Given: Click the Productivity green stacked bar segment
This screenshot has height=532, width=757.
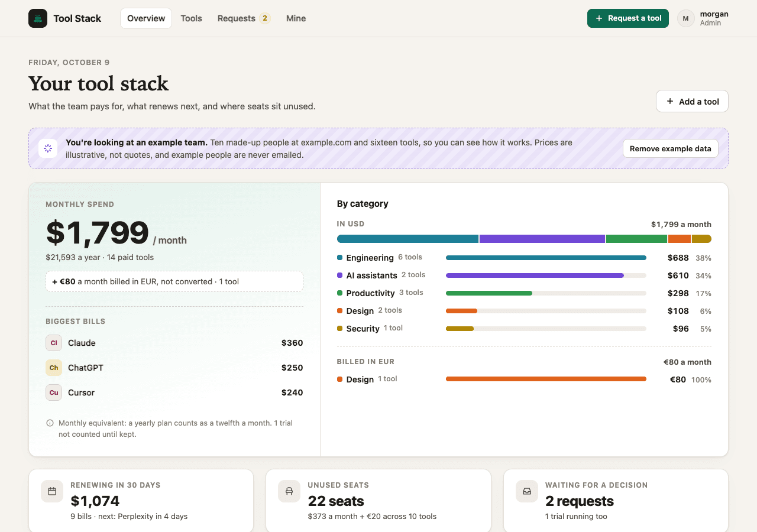Looking at the screenshot, I should coord(636,239).
